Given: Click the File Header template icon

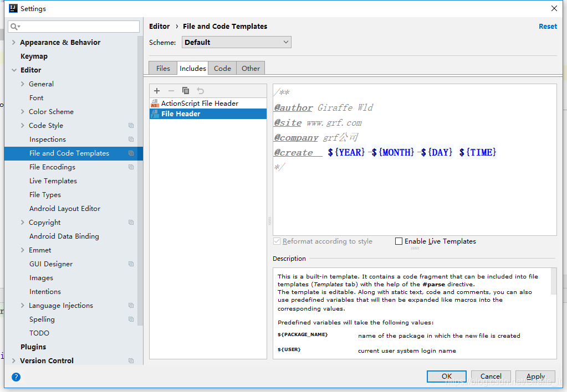Looking at the screenshot, I should point(155,114).
